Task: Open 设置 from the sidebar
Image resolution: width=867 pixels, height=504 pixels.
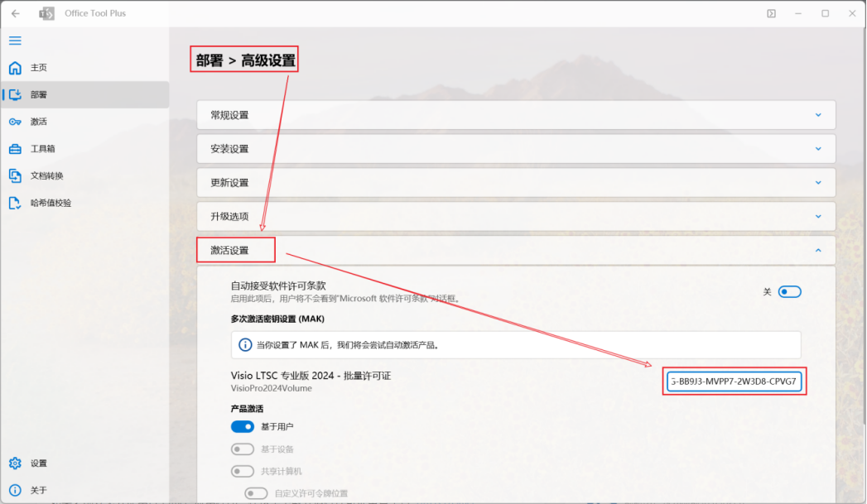Action: tap(85, 463)
